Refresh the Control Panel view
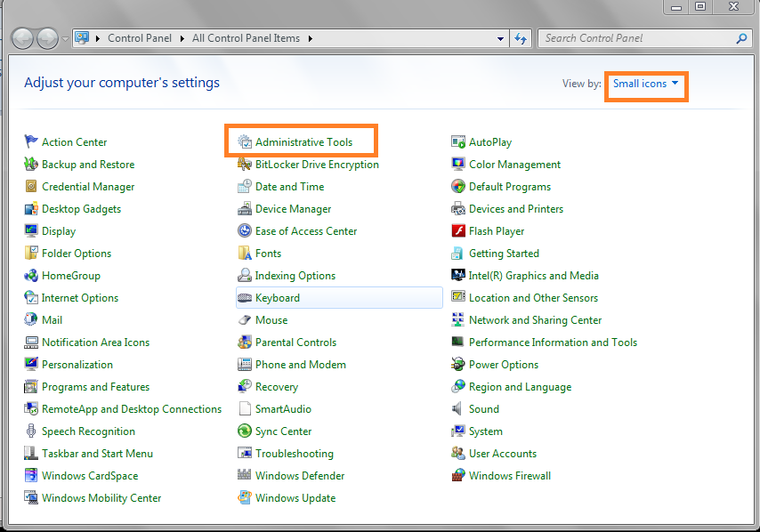This screenshot has height=532, width=760. (x=521, y=38)
